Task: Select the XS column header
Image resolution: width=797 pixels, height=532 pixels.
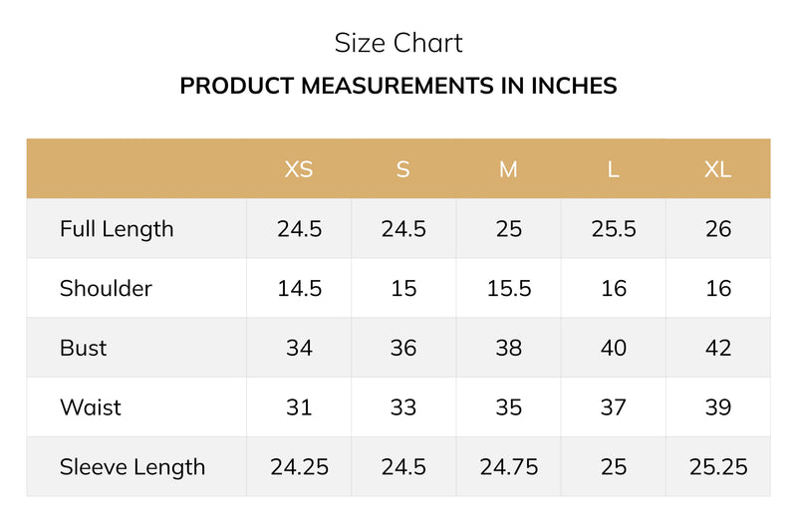Action: 299,169
